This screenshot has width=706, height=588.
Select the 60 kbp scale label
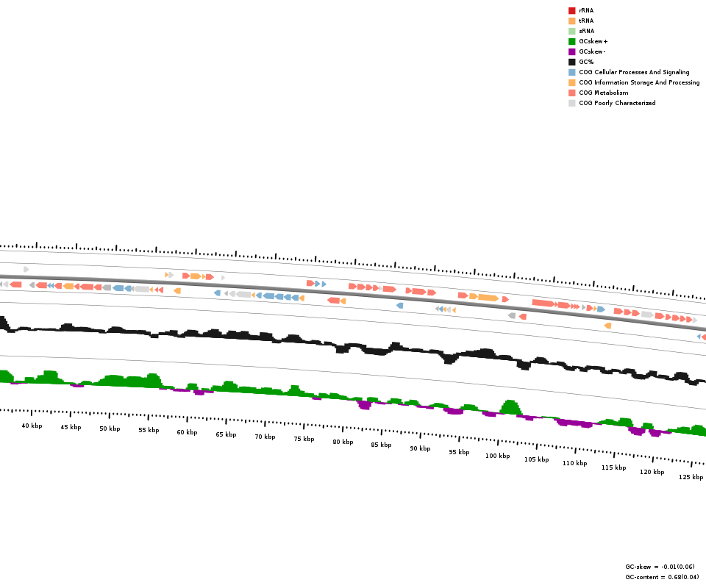click(x=187, y=432)
